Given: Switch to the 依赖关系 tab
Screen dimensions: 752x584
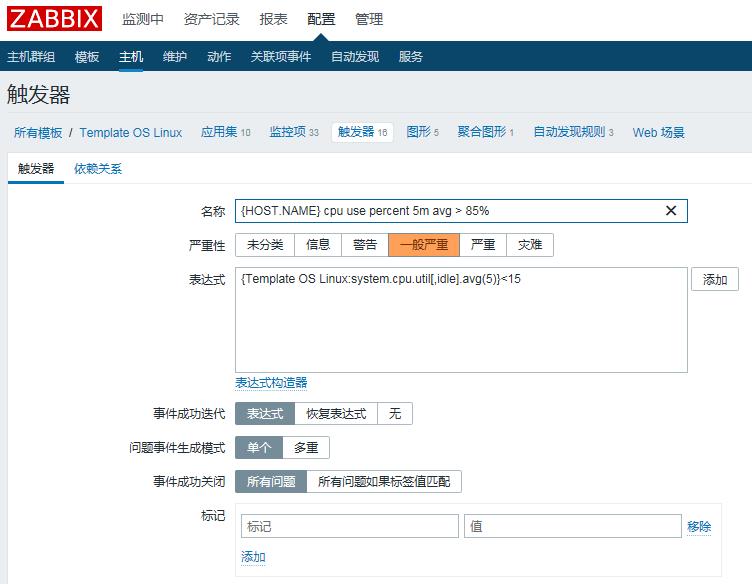Looking at the screenshot, I should tap(98, 168).
